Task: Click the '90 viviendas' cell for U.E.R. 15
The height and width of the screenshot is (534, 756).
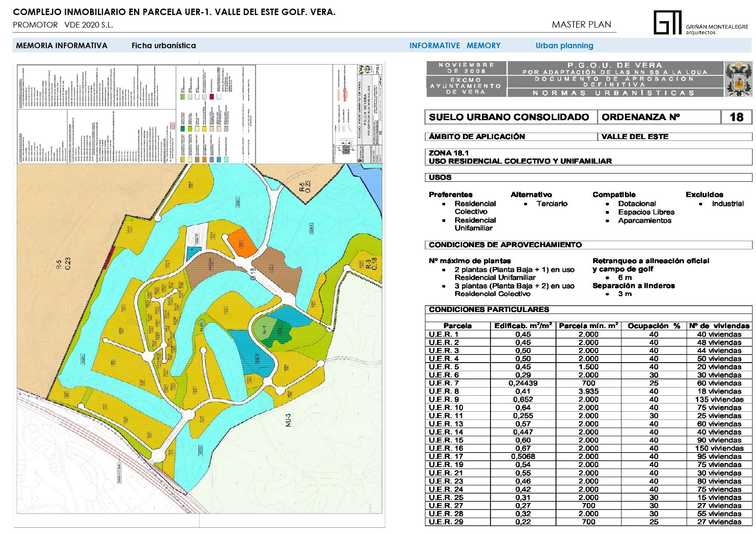Action: point(719,440)
